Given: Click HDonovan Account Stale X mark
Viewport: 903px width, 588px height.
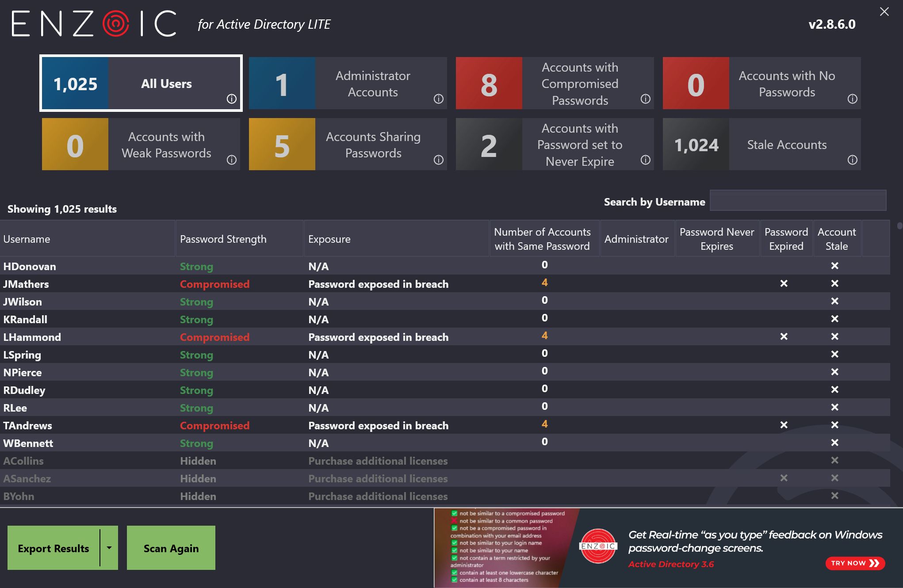Looking at the screenshot, I should click(835, 266).
